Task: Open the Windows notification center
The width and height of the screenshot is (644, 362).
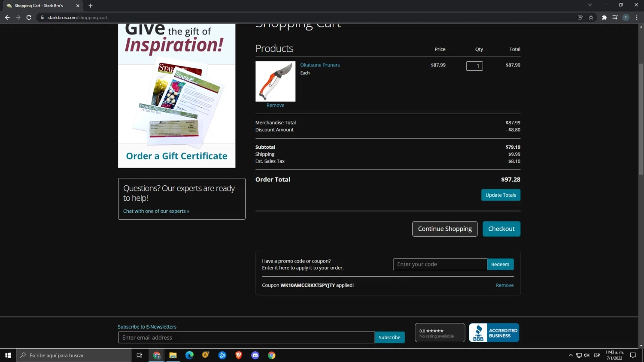Action: (x=633, y=355)
